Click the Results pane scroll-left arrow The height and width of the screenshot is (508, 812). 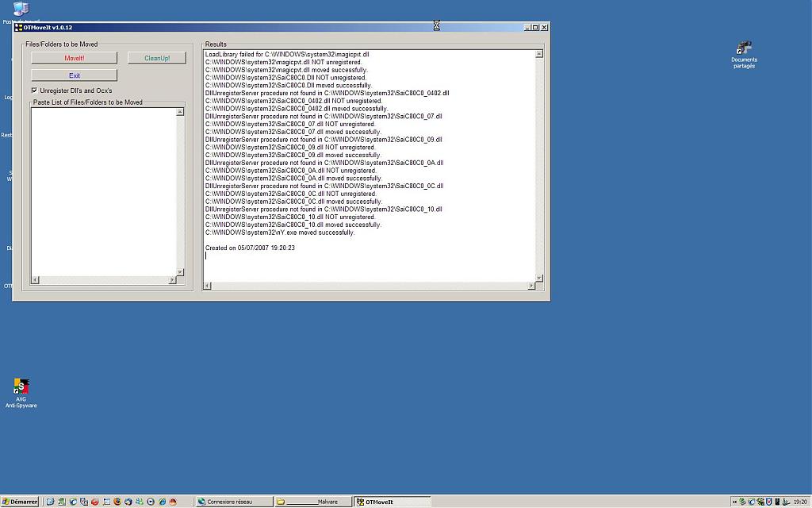(207, 286)
